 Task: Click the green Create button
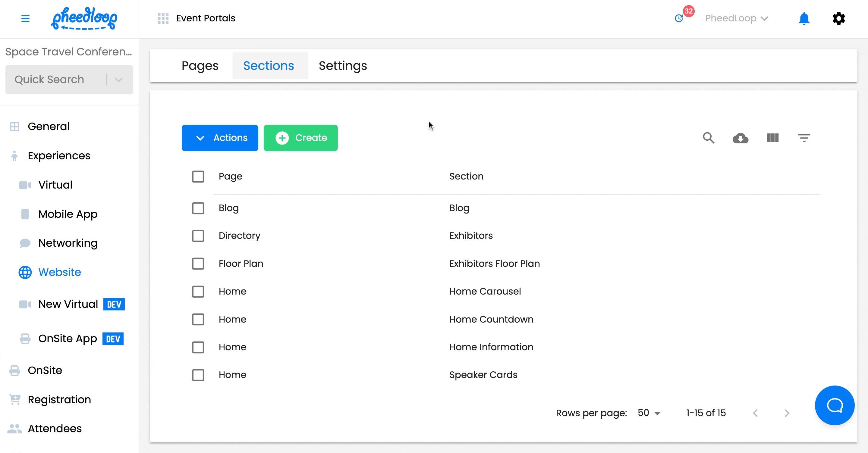tap(300, 138)
